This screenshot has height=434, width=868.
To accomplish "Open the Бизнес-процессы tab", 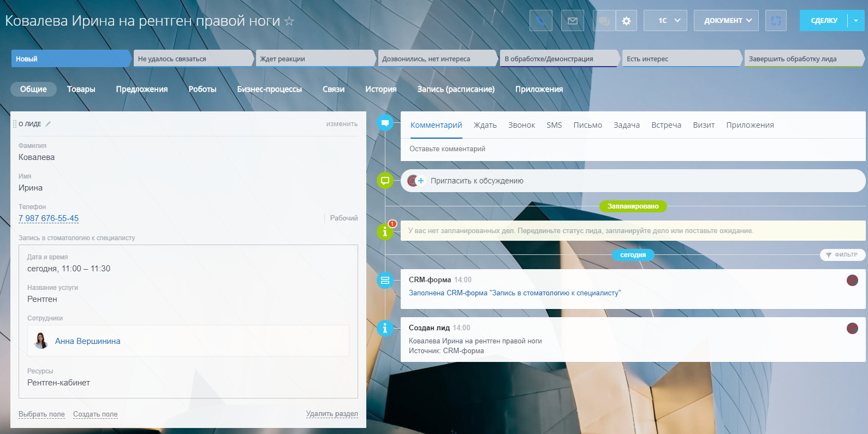I will click(x=270, y=89).
